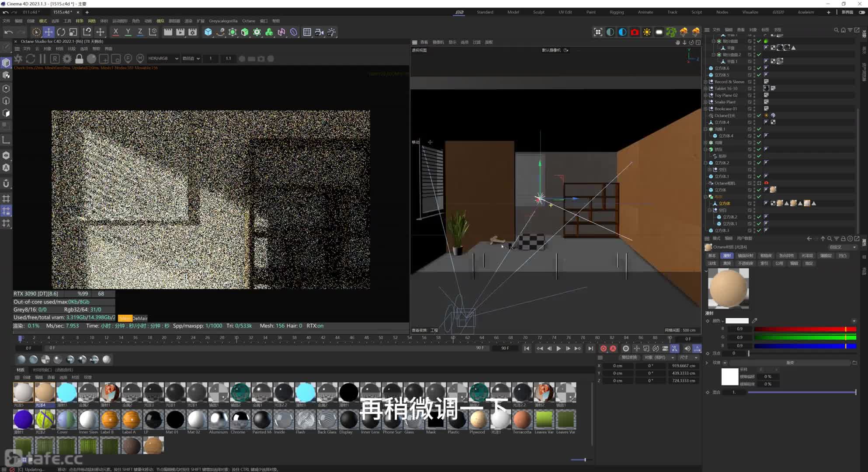The image size is (868, 472).
Task: Toggle the Y axis lock
Action: [128, 32]
